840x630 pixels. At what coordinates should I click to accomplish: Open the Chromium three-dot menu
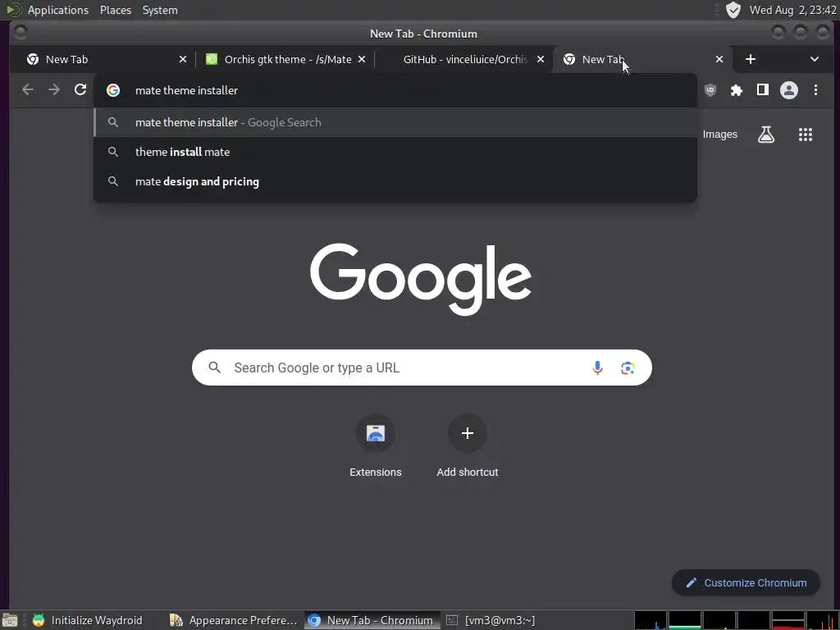coord(815,90)
